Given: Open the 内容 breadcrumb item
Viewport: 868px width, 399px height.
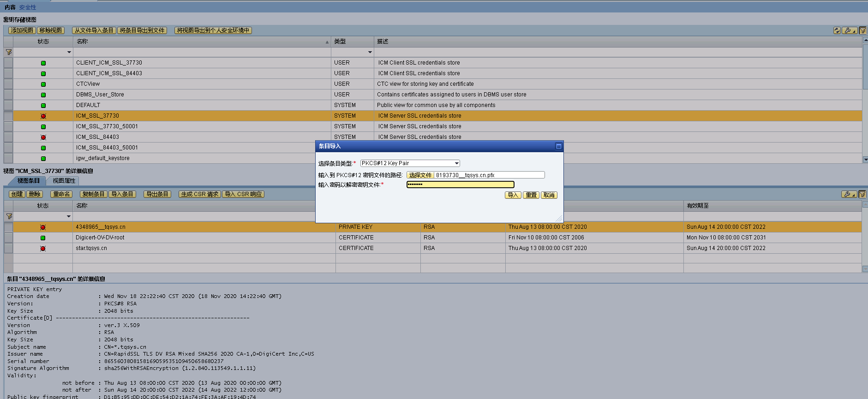Looking at the screenshot, I should coord(10,7).
